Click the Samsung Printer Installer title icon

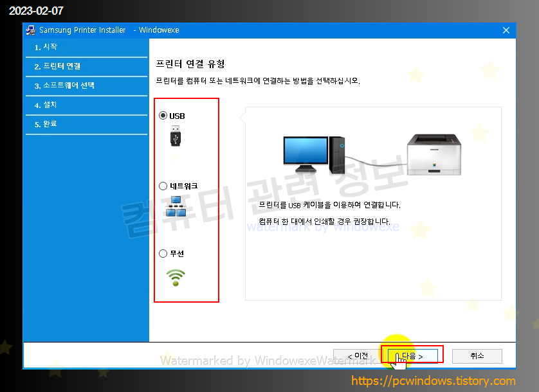click(31, 30)
